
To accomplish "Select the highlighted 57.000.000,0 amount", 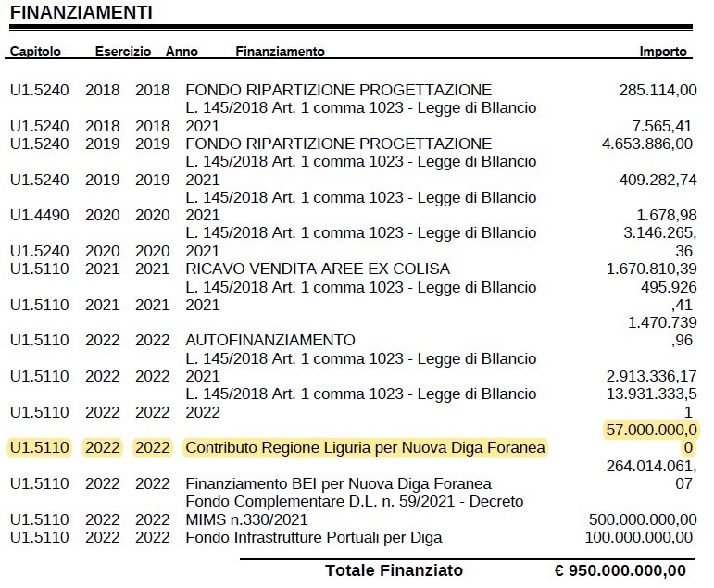I will 650,430.
